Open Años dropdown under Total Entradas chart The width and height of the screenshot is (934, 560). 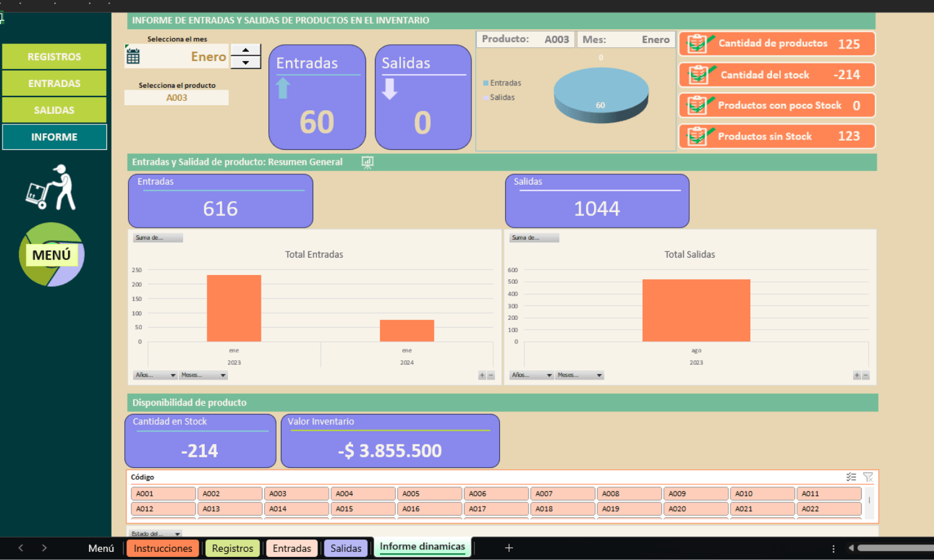point(155,375)
